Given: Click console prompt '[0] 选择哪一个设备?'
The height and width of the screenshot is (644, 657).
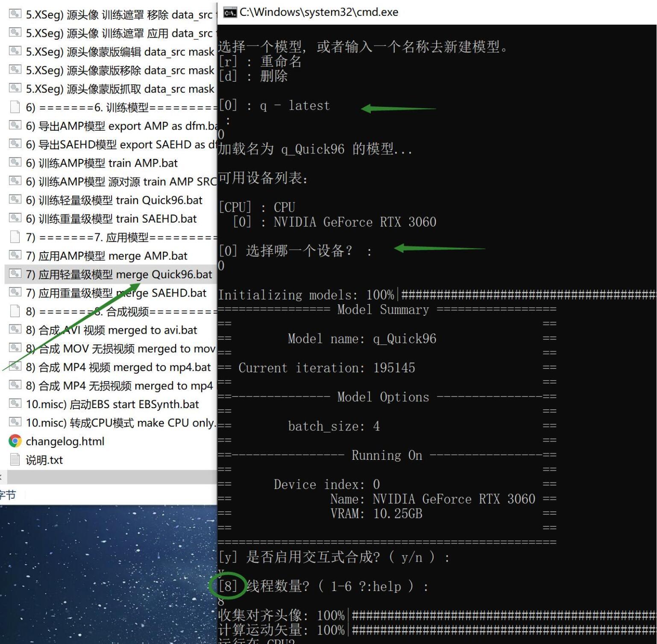Looking at the screenshot, I should (295, 251).
